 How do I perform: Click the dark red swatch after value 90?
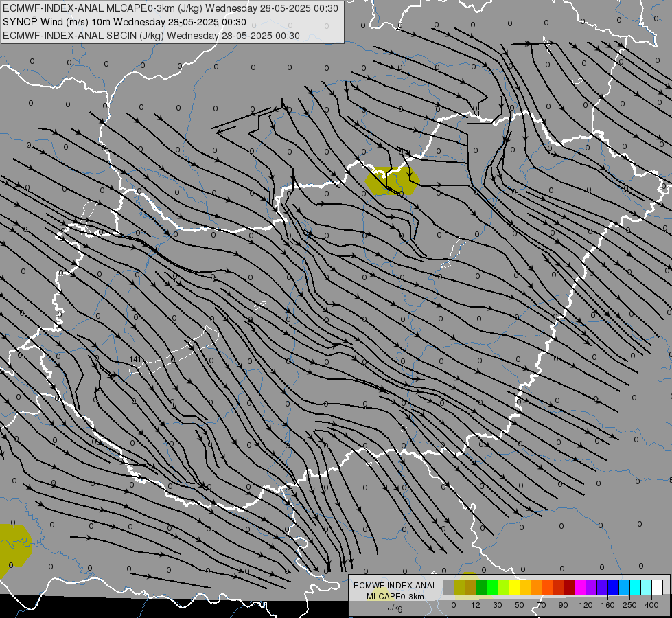click(569, 587)
